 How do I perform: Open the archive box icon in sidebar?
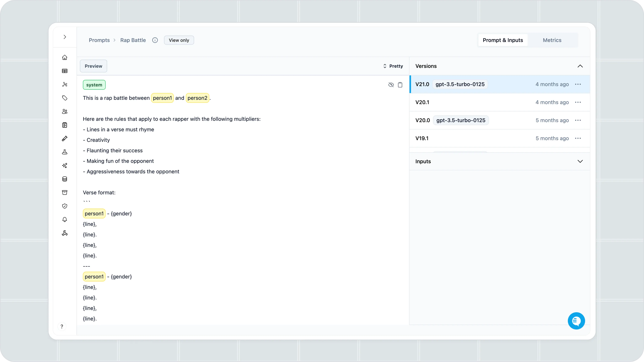click(65, 192)
